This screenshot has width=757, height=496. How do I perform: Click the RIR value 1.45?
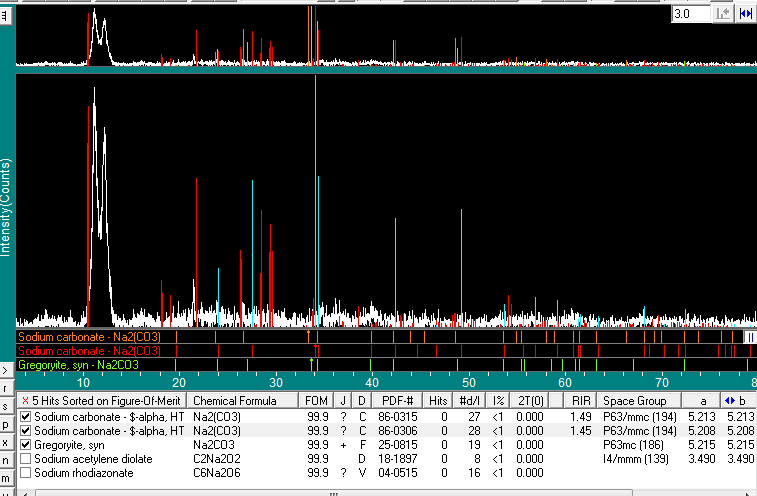pyautogui.click(x=581, y=431)
